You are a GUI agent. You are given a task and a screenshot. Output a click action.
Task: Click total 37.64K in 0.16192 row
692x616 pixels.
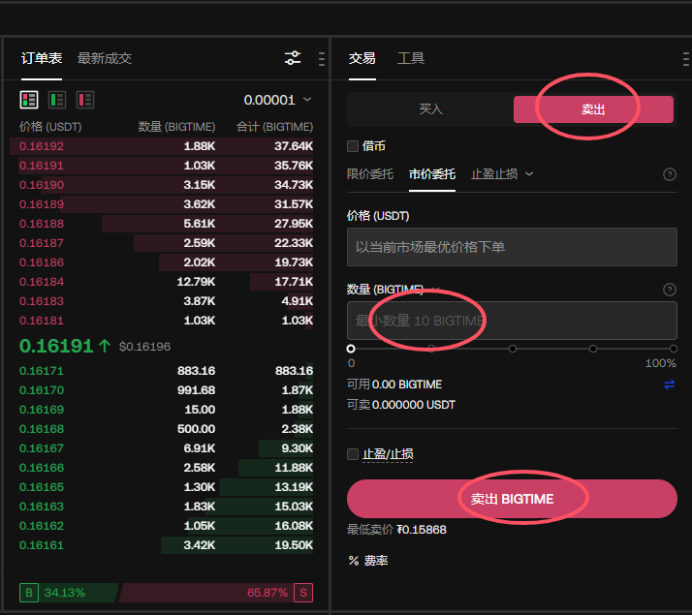click(293, 146)
